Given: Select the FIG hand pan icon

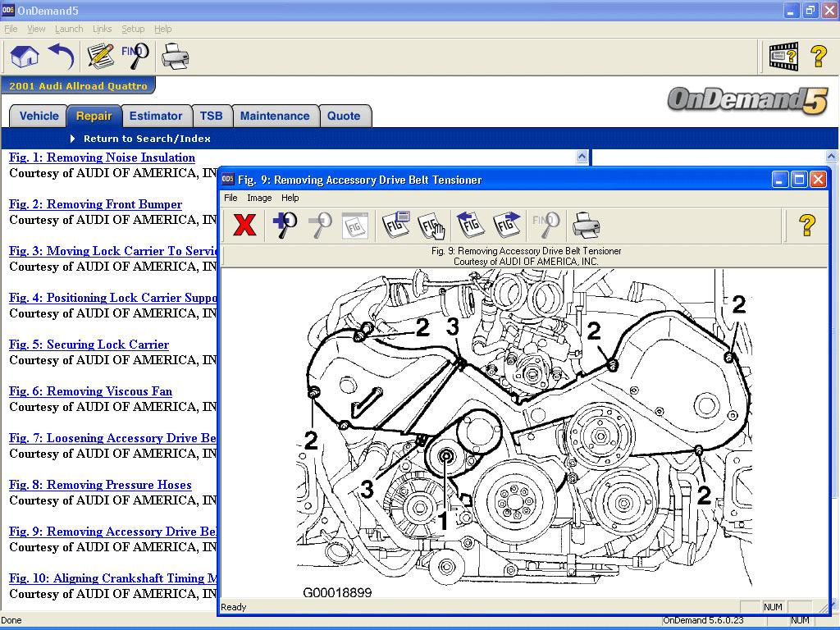Looking at the screenshot, I should (x=431, y=225).
